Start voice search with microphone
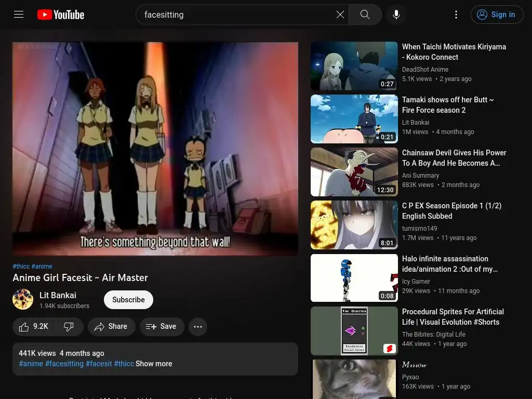Screen dimensions: 532x399 pos(396,15)
